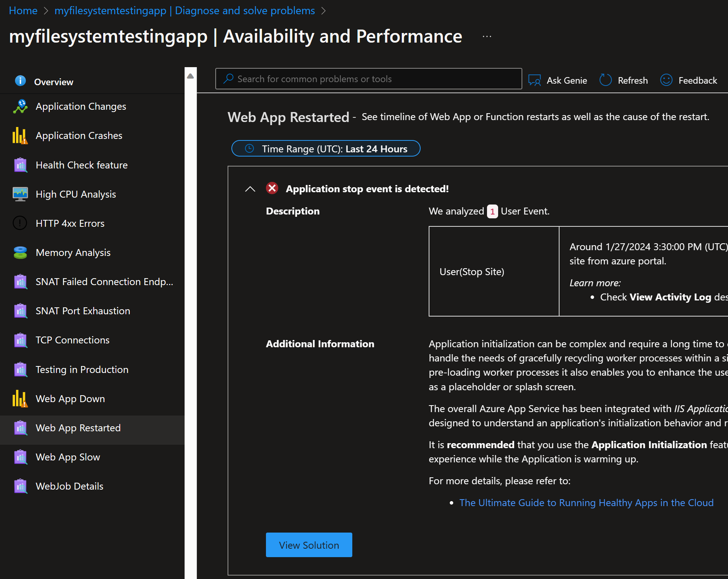
Task: Open Health Check feature detector
Action: pyautogui.click(x=92, y=165)
